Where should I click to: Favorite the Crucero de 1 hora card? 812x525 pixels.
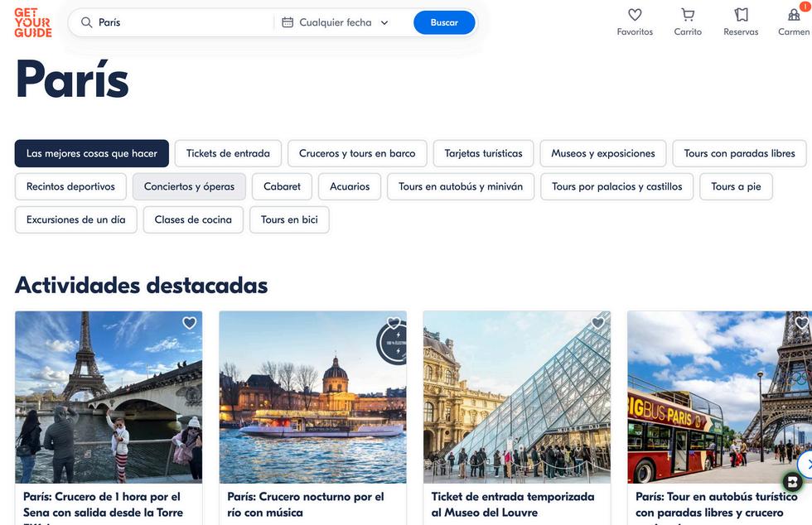[190, 323]
